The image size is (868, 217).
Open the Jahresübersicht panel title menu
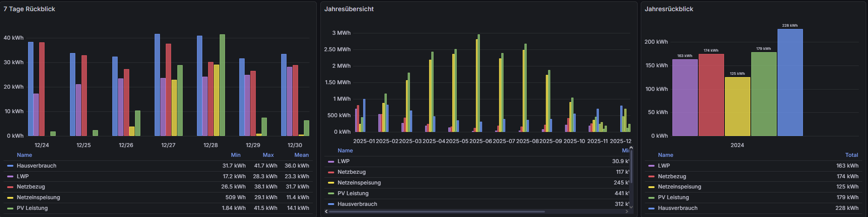(x=349, y=9)
